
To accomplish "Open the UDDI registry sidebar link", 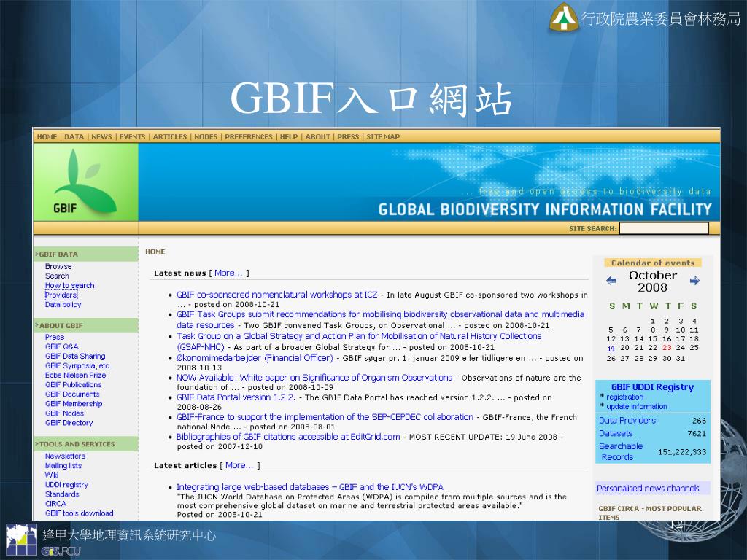I will point(66,484).
